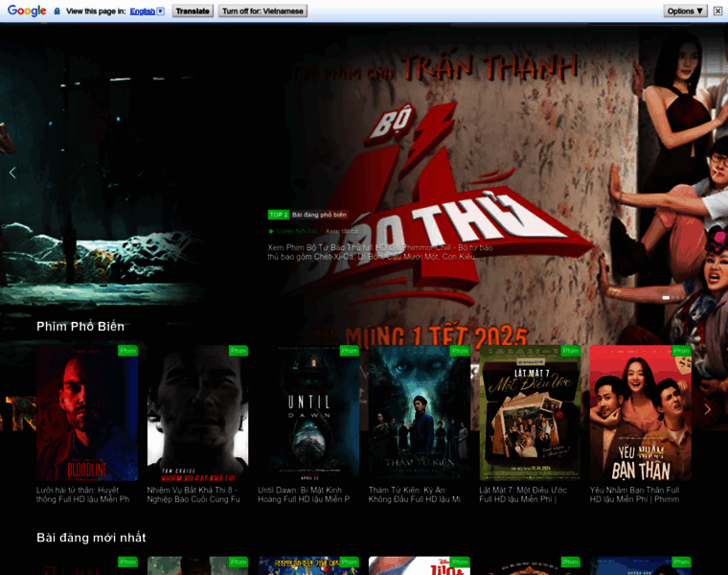Click the lock icon beside View this page
The image size is (728, 575).
[57, 11]
